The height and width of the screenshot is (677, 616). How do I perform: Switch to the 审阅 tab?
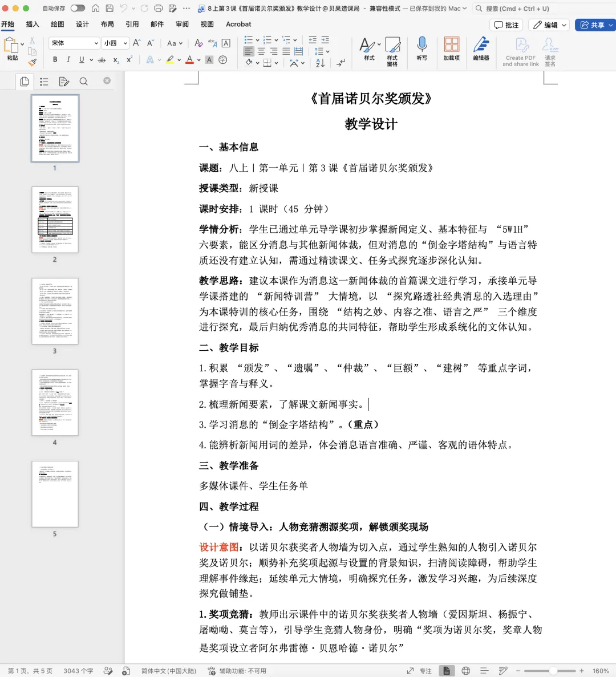(x=182, y=24)
